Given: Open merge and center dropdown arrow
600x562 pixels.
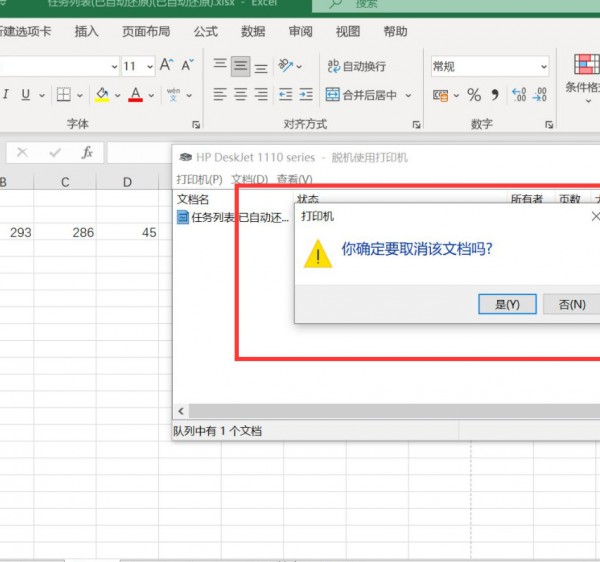Looking at the screenshot, I should pos(409,95).
